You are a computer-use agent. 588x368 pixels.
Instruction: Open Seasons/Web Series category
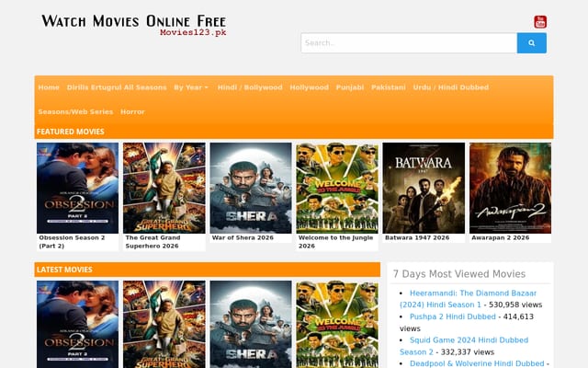click(x=75, y=112)
